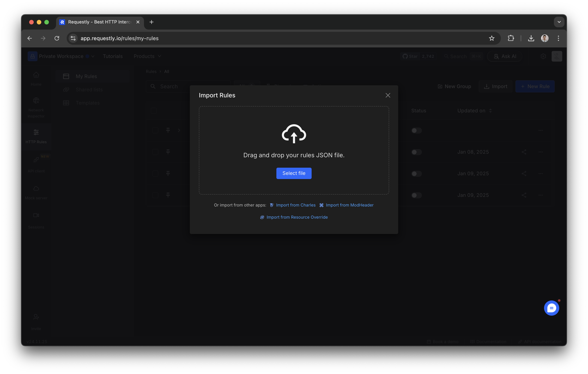
Task: Bookmark page with the star icon
Action: [492, 38]
